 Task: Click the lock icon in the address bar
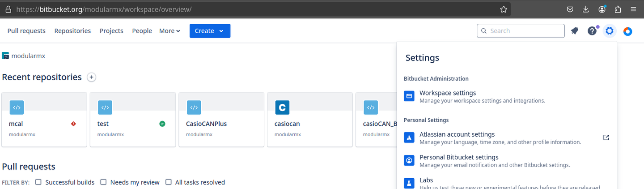point(8,9)
